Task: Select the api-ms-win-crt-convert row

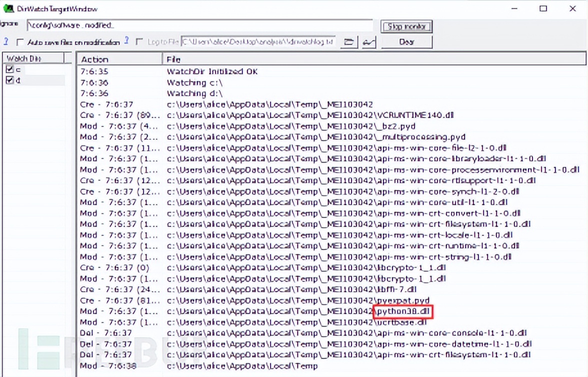Action: point(332,213)
